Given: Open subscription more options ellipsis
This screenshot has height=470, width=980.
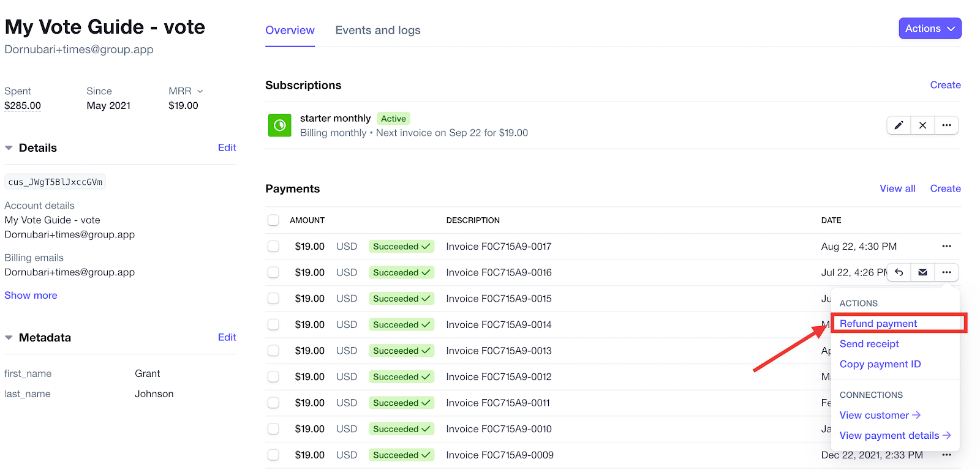Looking at the screenshot, I should 946,125.
